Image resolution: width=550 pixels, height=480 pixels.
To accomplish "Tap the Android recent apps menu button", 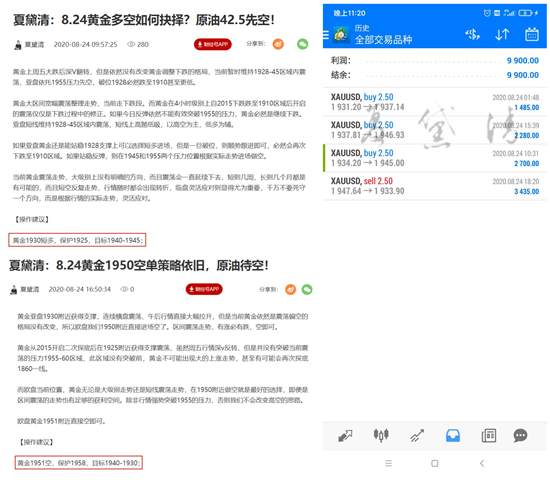I will click(388, 463).
